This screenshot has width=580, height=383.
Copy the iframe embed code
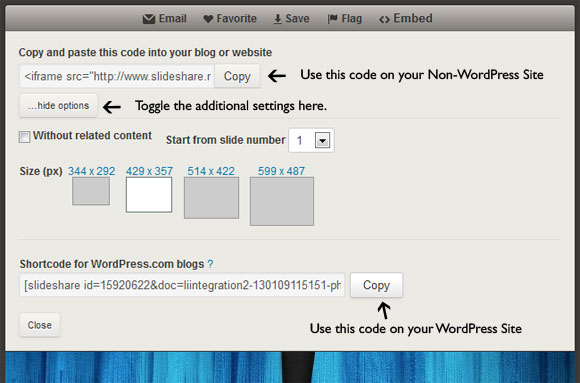click(x=237, y=76)
